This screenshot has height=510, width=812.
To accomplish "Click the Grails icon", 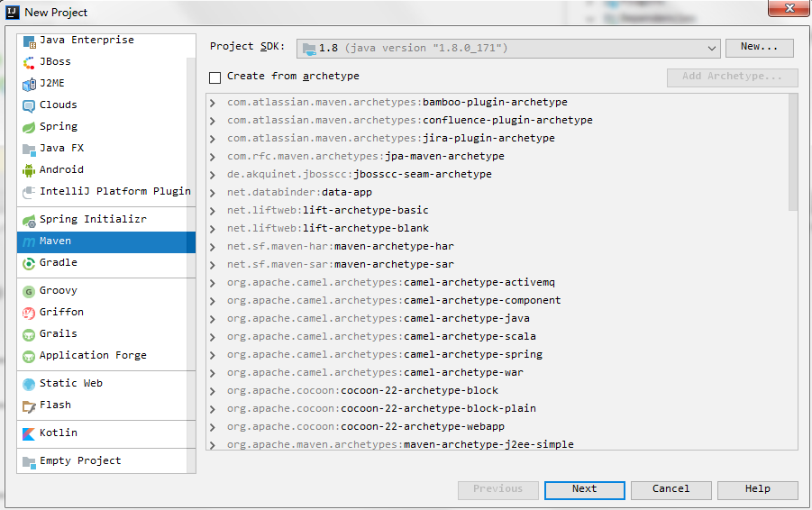I will coord(29,334).
